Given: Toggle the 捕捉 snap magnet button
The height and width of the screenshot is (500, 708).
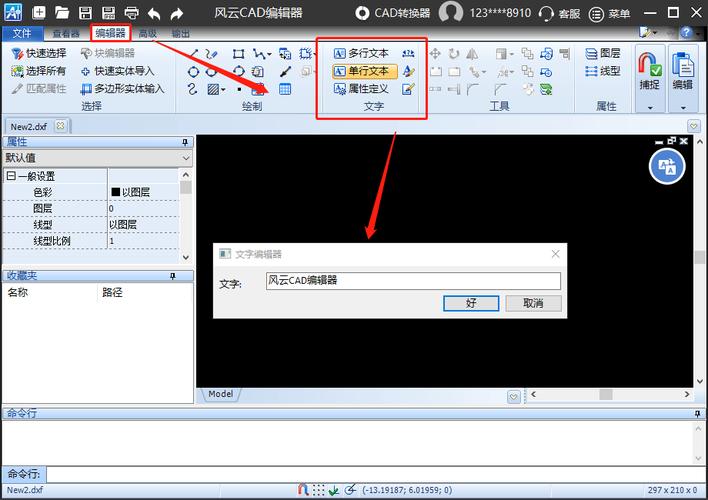Looking at the screenshot, I should pos(650,71).
